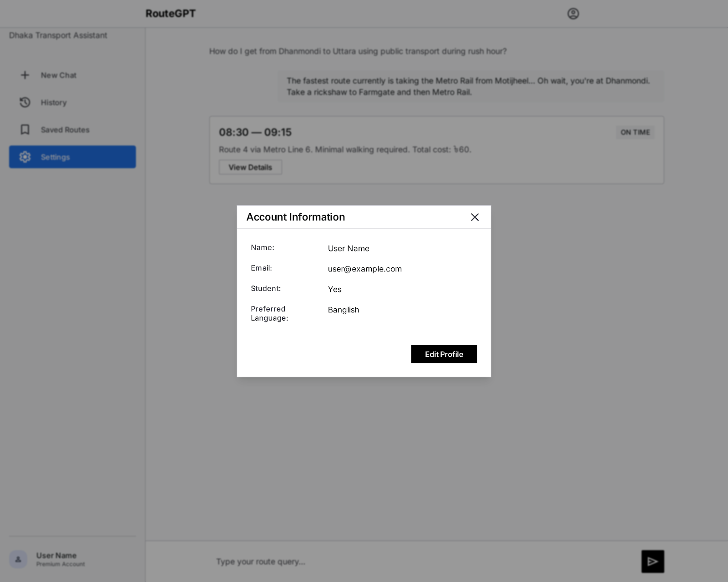Screen dimensions: 728x582
Task: Click the Settings gear icon
Action: 25,157
